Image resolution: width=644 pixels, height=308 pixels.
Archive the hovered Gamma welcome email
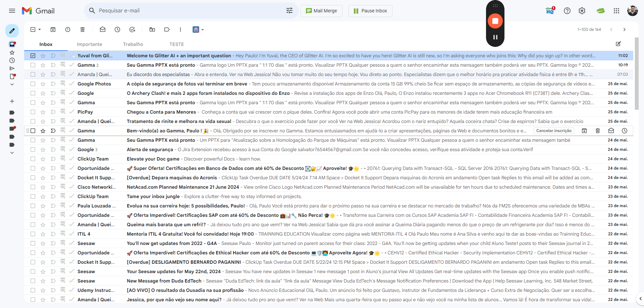(x=584, y=131)
